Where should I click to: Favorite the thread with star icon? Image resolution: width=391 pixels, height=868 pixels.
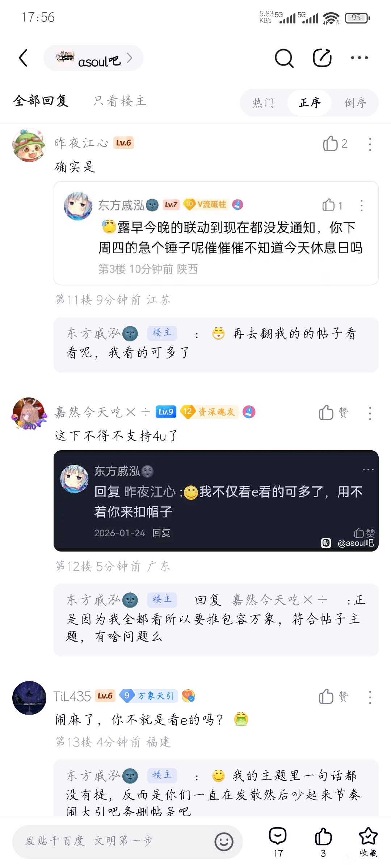click(368, 842)
